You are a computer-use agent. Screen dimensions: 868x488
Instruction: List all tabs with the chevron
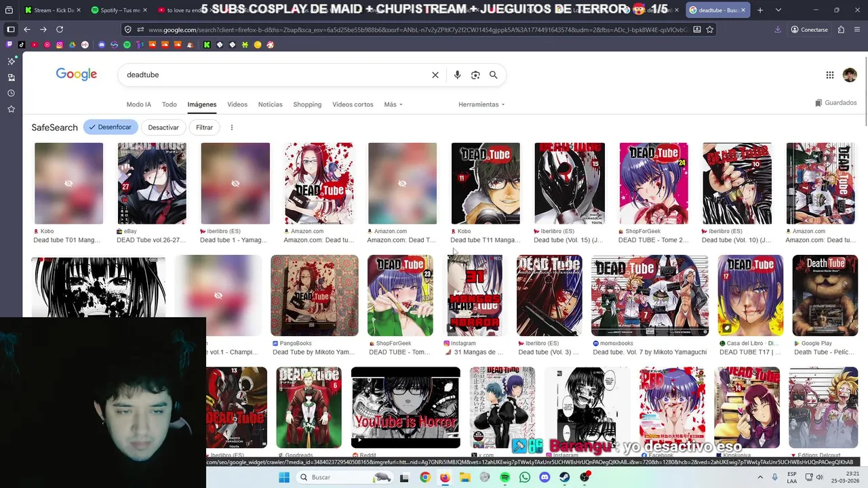pos(778,10)
